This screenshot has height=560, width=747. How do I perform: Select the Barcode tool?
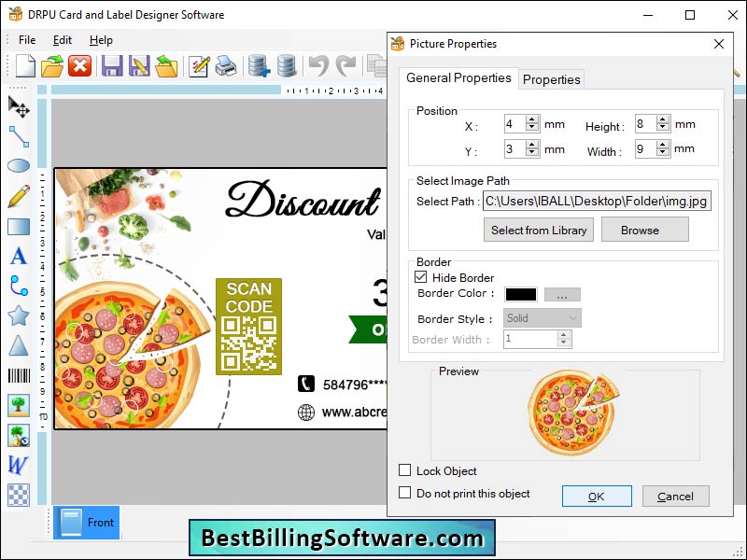[x=19, y=376]
